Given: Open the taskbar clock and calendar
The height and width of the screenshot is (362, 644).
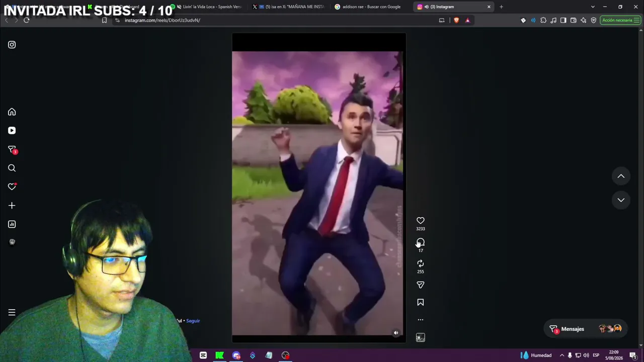Looking at the screenshot, I should (614, 355).
